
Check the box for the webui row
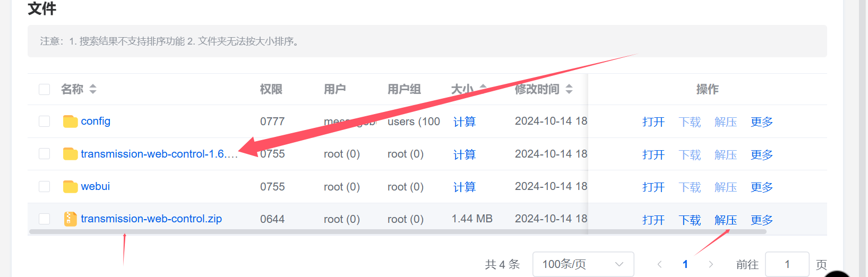click(x=45, y=186)
